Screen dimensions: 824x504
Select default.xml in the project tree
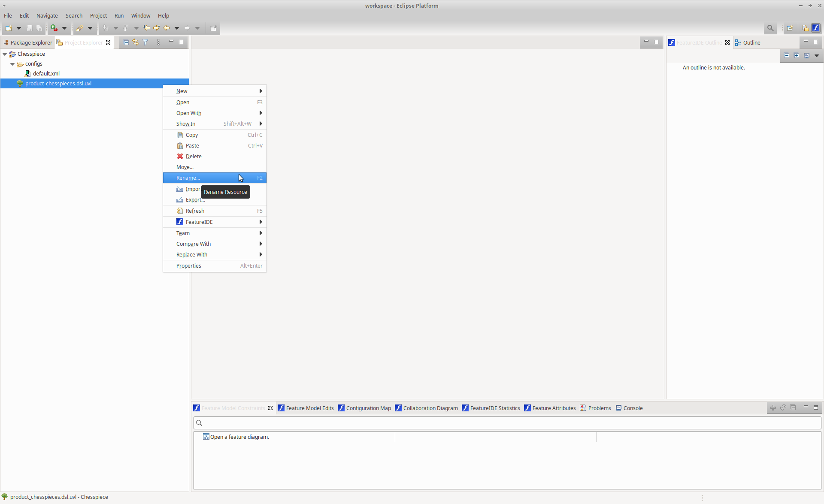click(46, 73)
